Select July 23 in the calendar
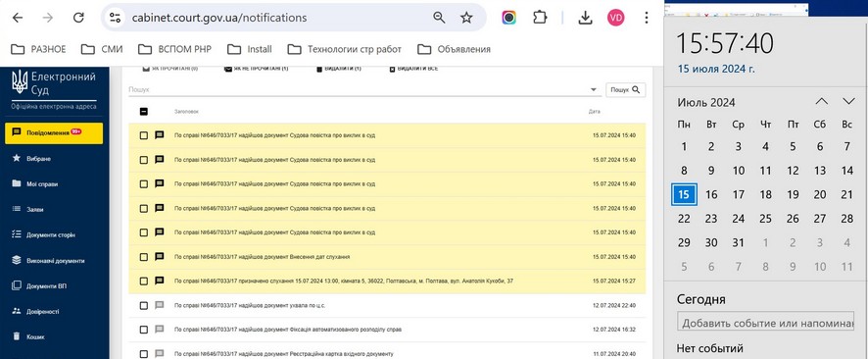The height and width of the screenshot is (359, 868). pyautogui.click(x=711, y=219)
